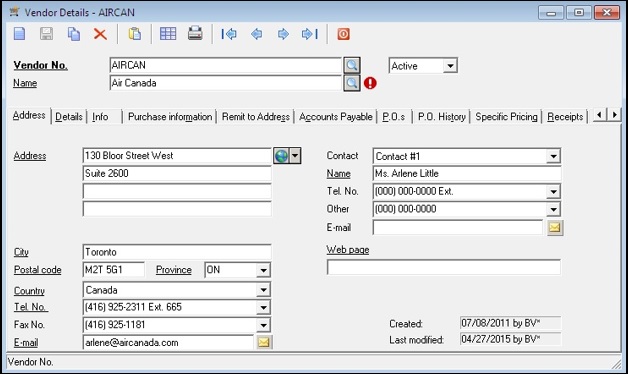This screenshot has height=375, width=628.
Task: Click the Toronto city field
Action: click(177, 252)
